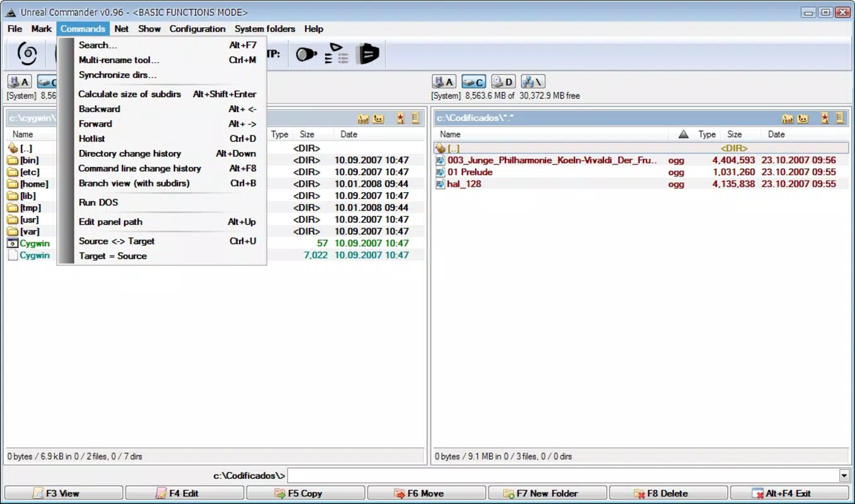Go up one level in left panel

point(379,118)
